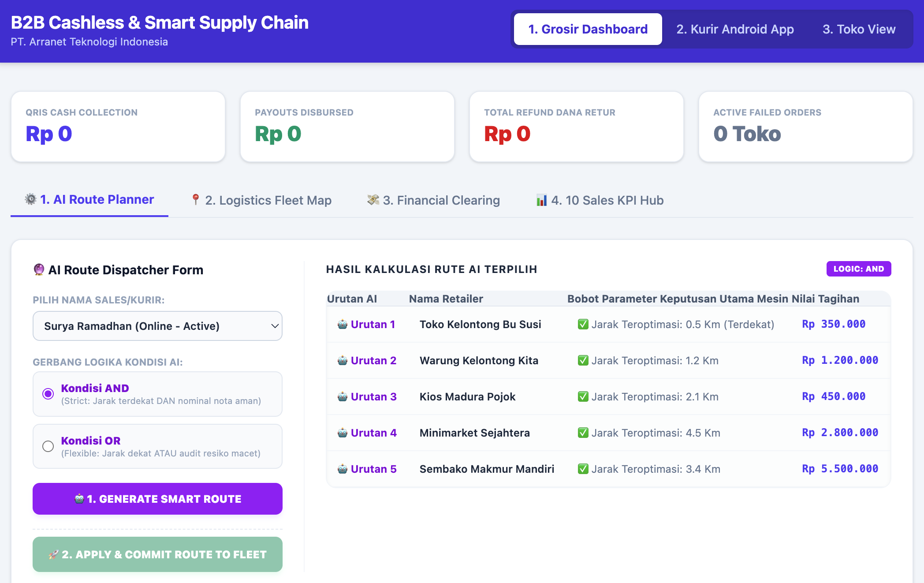Click the Active Failed Orders card
Image resolution: width=924 pixels, height=583 pixels.
click(806, 127)
